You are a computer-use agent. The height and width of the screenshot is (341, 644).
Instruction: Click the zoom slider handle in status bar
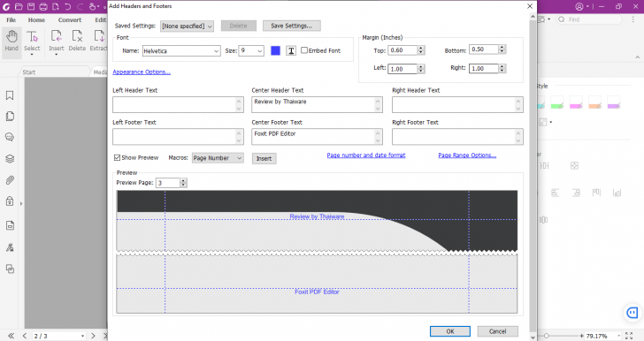click(547, 336)
